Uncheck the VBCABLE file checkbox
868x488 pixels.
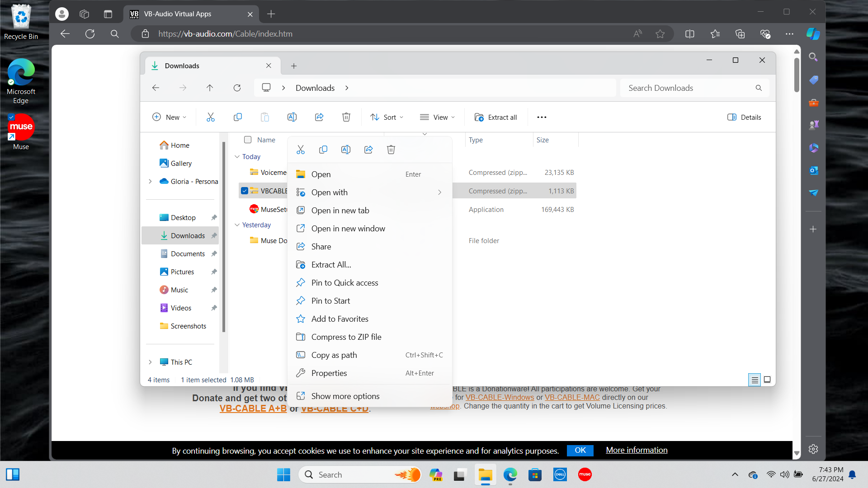click(245, 191)
